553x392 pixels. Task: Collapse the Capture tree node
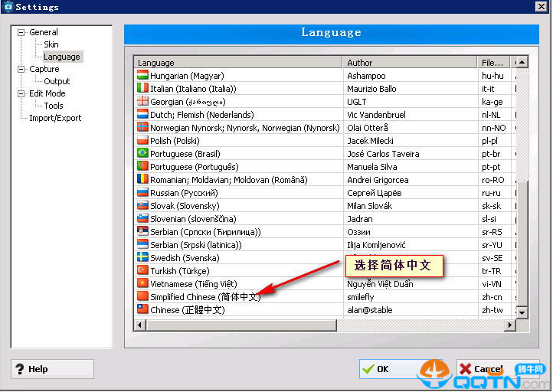tap(21, 69)
